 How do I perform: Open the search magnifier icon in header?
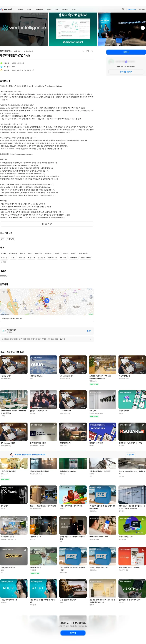pos(123,9)
